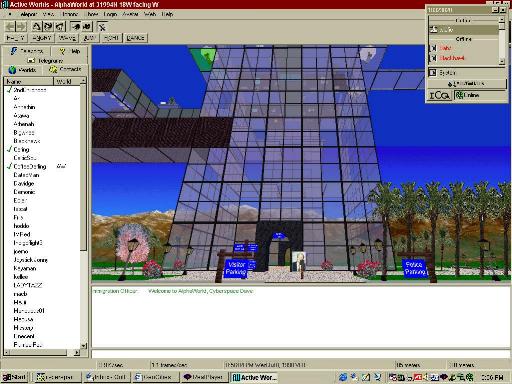
Task: Click the back arrow in toolbar
Action: tap(10, 26)
